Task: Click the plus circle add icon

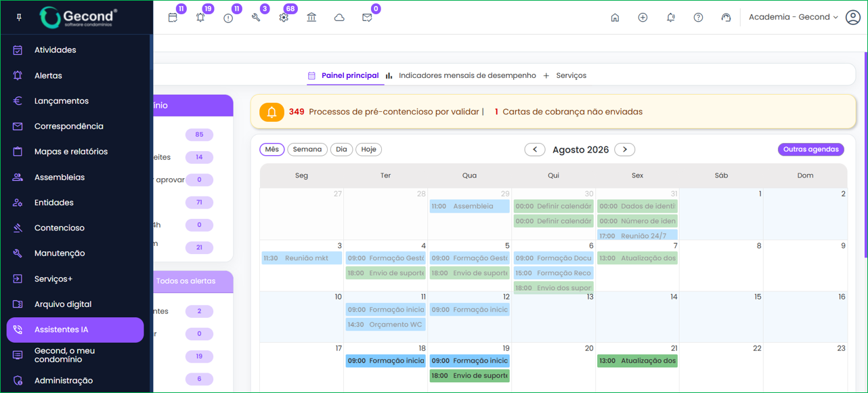Action: [643, 18]
